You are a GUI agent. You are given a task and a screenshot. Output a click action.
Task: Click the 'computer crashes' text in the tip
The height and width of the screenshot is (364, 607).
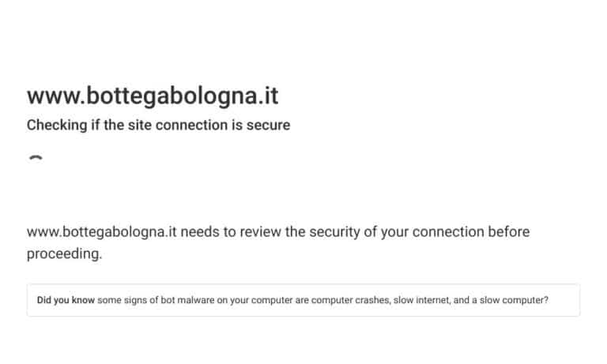tap(351, 300)
